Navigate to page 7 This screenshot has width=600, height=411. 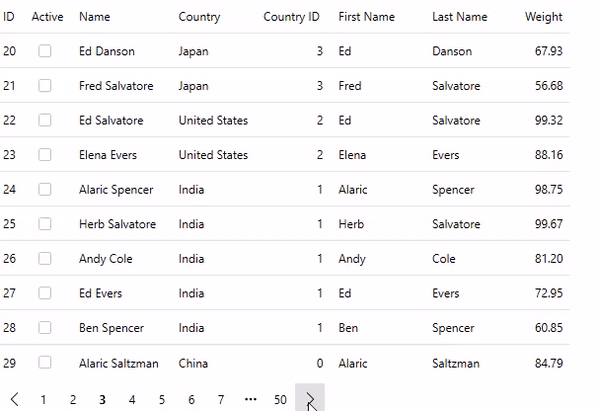pos(221,399)
